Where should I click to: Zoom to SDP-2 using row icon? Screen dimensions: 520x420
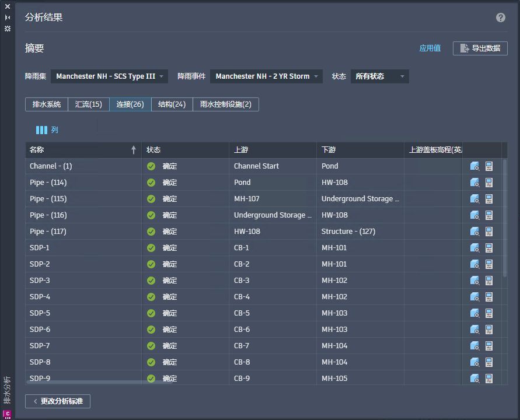point(474,264)
